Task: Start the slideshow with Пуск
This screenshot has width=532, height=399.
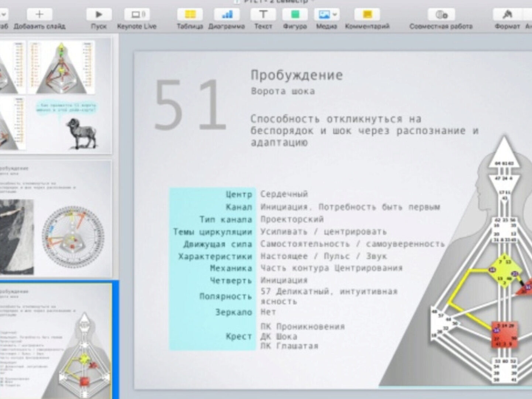Action: 99,14
